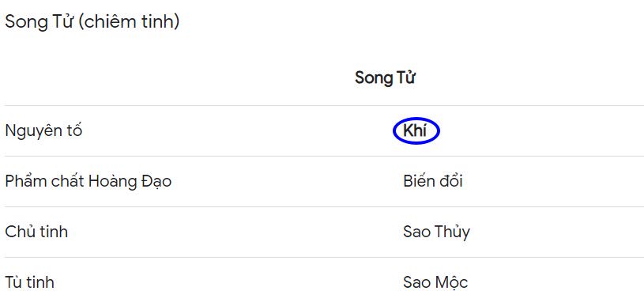Viewport: 644px width, 306px height.
Task: Click the word "Thủy" in Sao Thủy
Action: (452, 232)
